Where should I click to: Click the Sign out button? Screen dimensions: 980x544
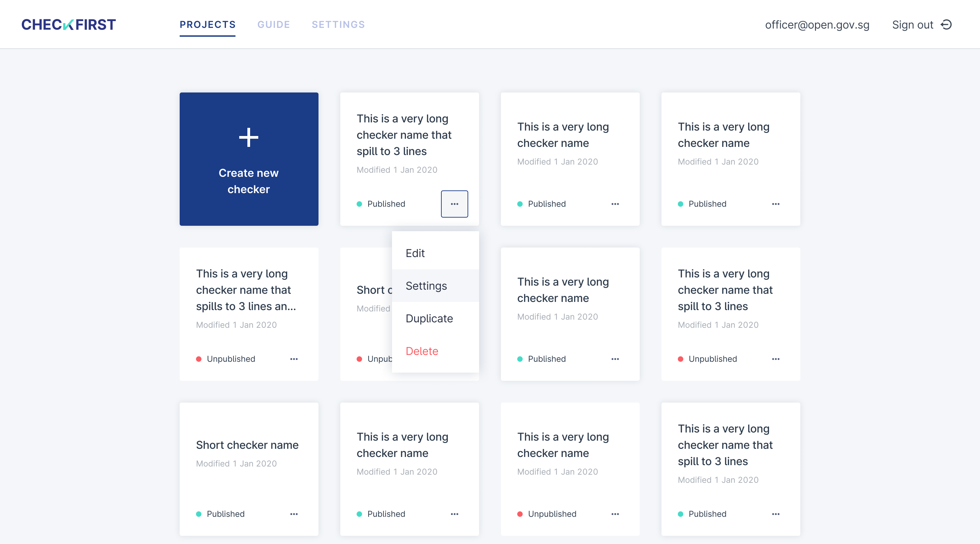coord(913,24)
